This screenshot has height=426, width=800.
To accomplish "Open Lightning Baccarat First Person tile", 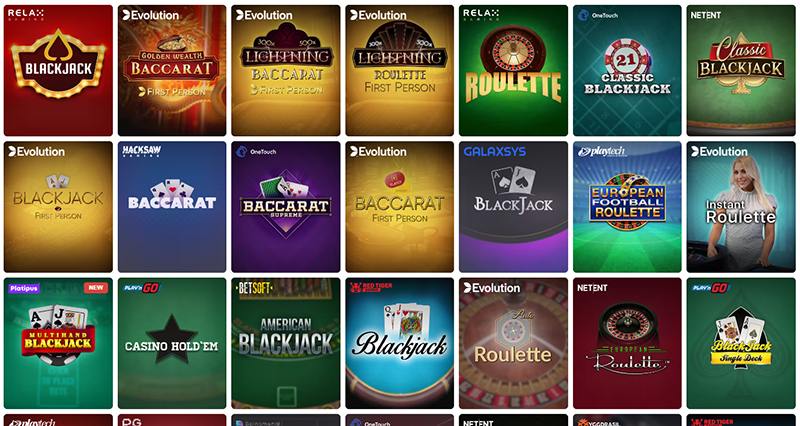I will pos(286,70).
